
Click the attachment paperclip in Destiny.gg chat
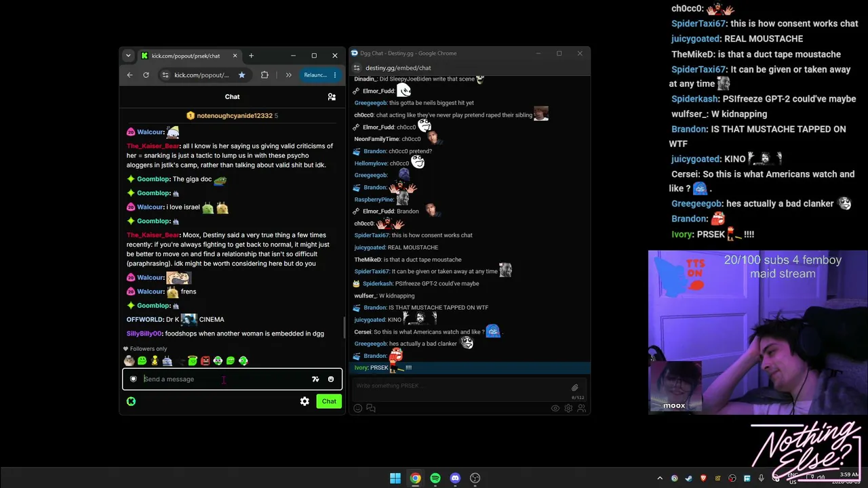(x=574, y=388)
